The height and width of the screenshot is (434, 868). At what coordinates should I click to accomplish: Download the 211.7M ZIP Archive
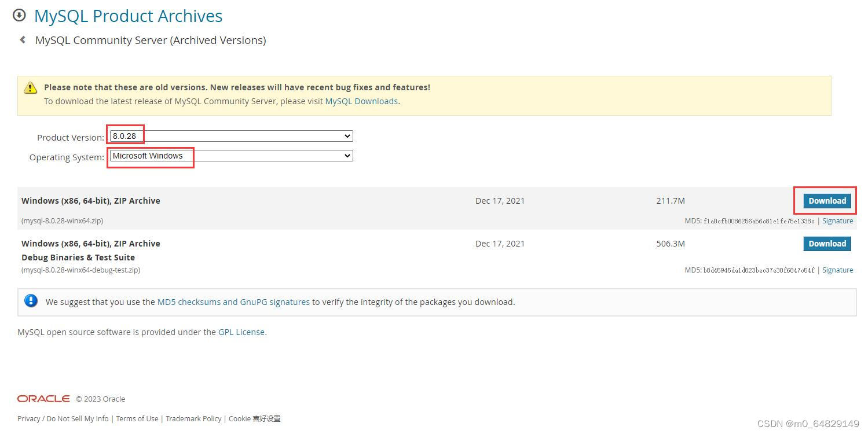pos(827,201)
